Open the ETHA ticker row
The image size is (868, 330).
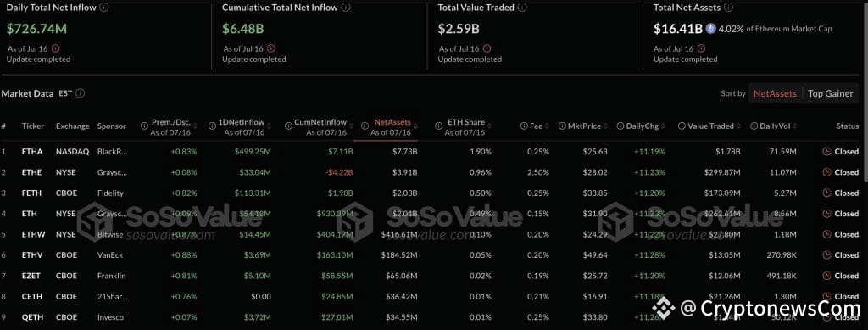tap(431, 151)
